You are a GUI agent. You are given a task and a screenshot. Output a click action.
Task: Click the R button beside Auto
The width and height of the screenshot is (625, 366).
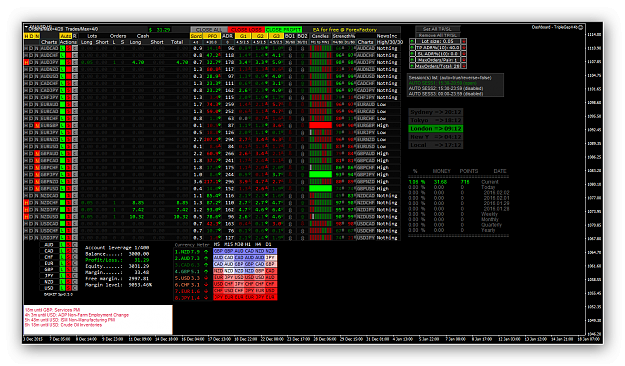click(x=75, y=36)
